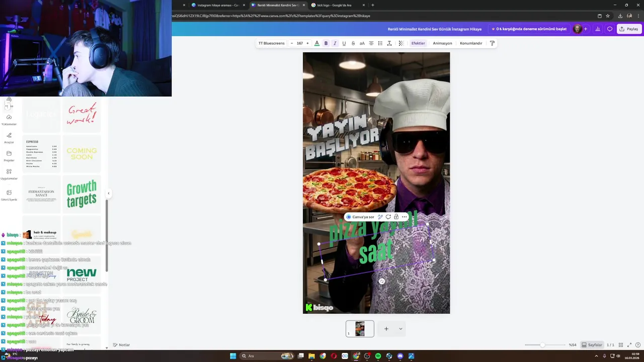Open Projeler in sidebar
This screenshot has height=362, width=644.
[x=9, y=156]
